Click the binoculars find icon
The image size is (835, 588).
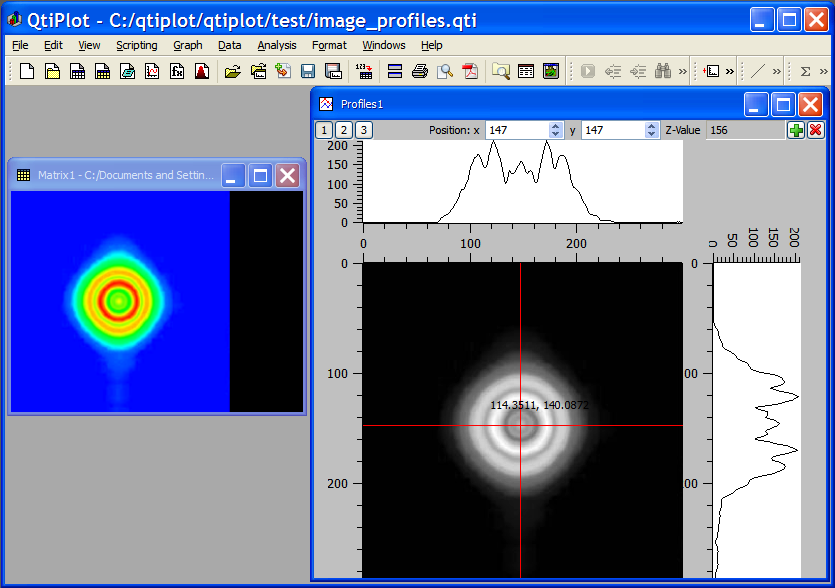(x=663, y=71)
